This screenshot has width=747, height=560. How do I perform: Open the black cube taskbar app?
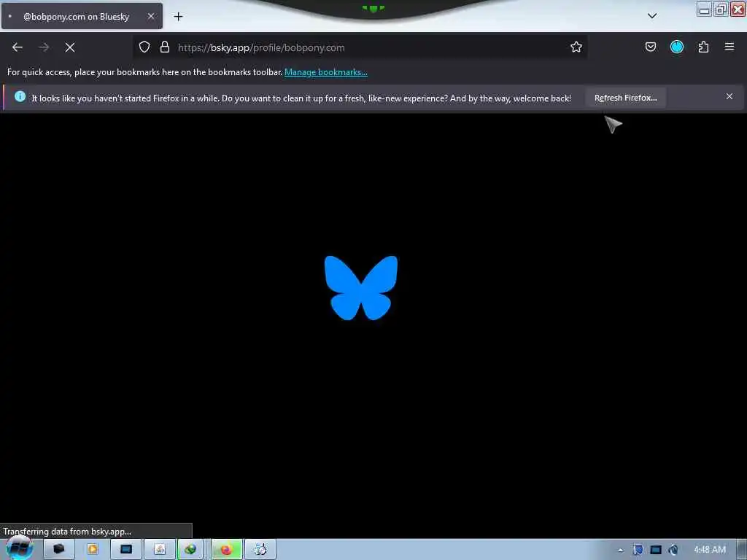click(58, 550)
